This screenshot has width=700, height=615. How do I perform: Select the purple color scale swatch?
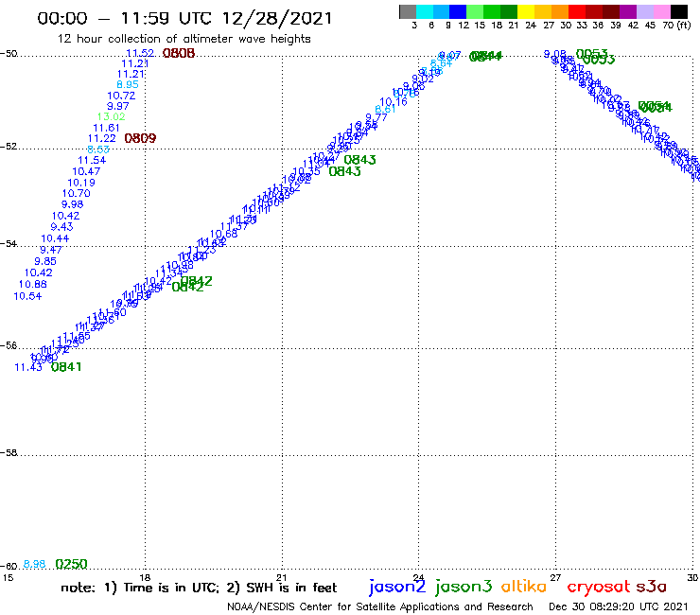click(628, 11)
